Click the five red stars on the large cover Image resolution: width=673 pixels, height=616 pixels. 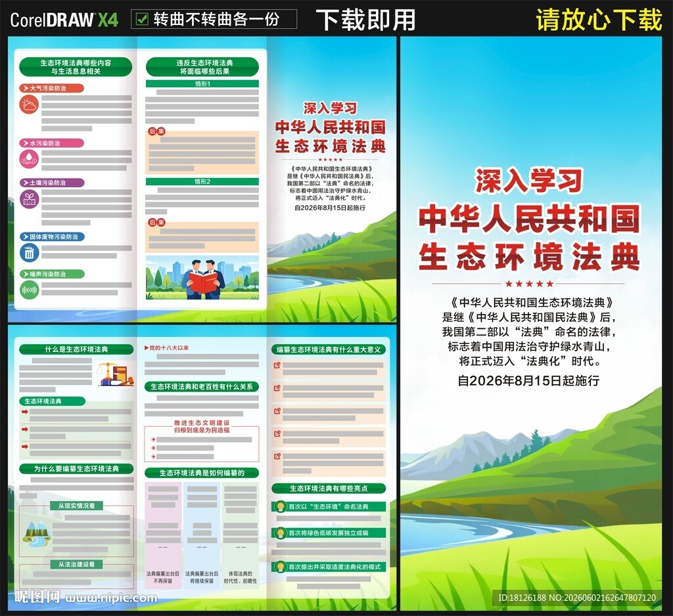(x=529, y=284)
